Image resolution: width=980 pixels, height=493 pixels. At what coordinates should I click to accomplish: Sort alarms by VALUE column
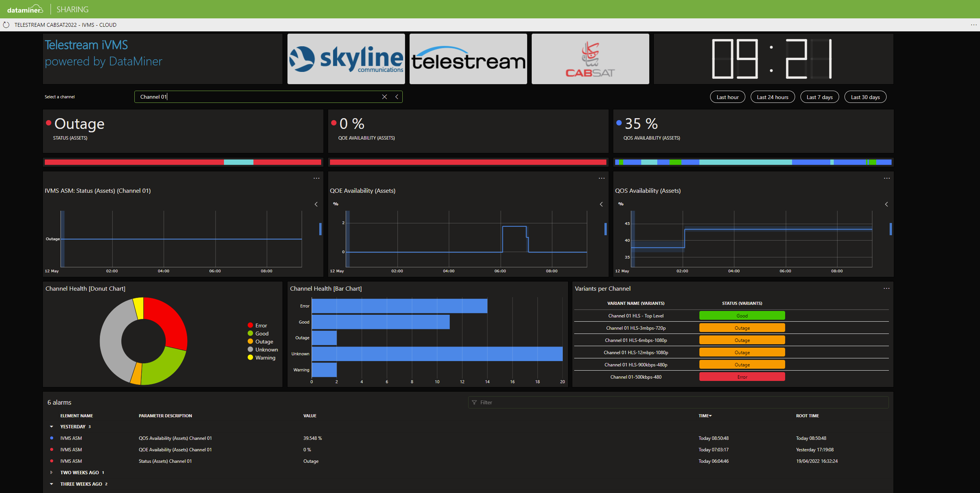pyautogui.click(x=310, y=416)
